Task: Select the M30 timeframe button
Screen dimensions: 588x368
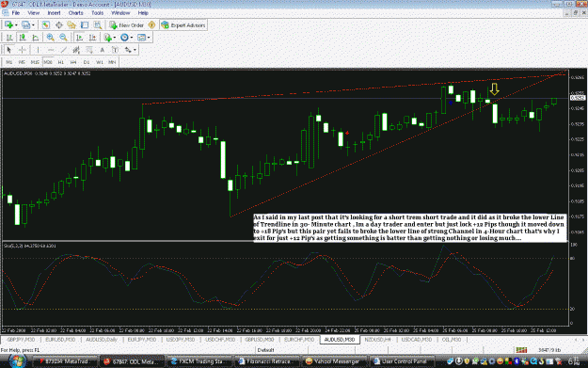Action: click(48, 62)
